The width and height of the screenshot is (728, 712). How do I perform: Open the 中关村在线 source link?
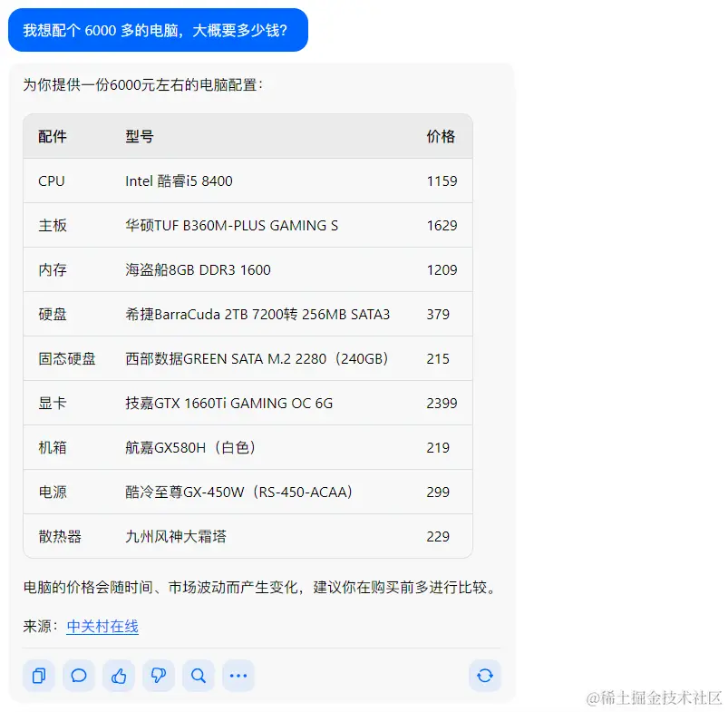click(x=102, y=627)
